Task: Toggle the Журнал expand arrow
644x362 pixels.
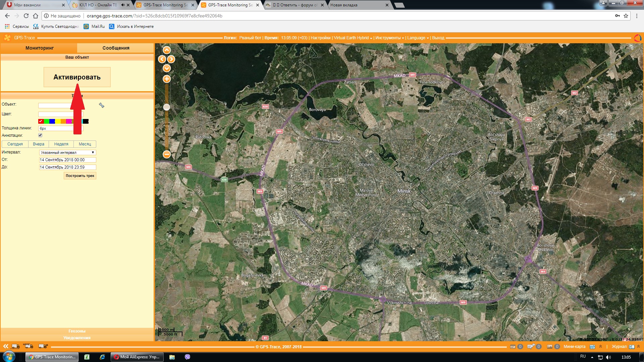Action: click(638, 347)
